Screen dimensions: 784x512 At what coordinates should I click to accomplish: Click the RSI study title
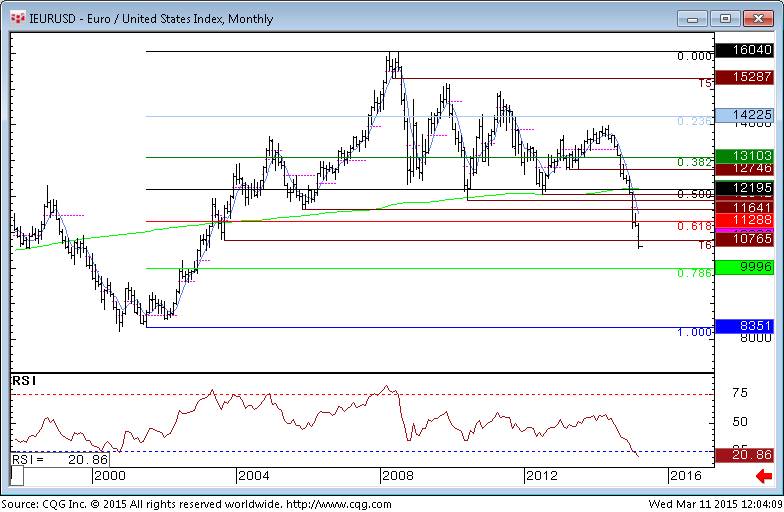tap(22, 381)
